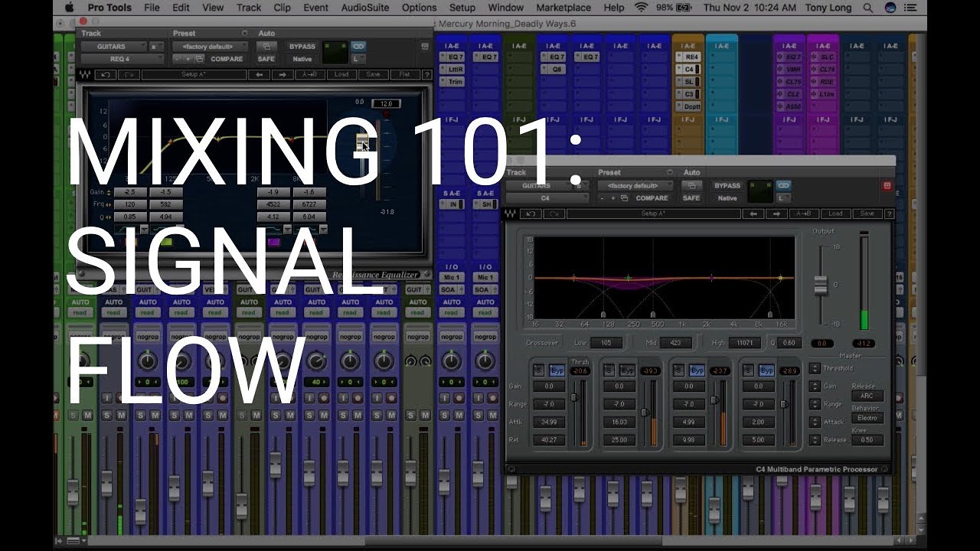Open the Track menu
Screen dimensions: 980x551
coord(249,8)
